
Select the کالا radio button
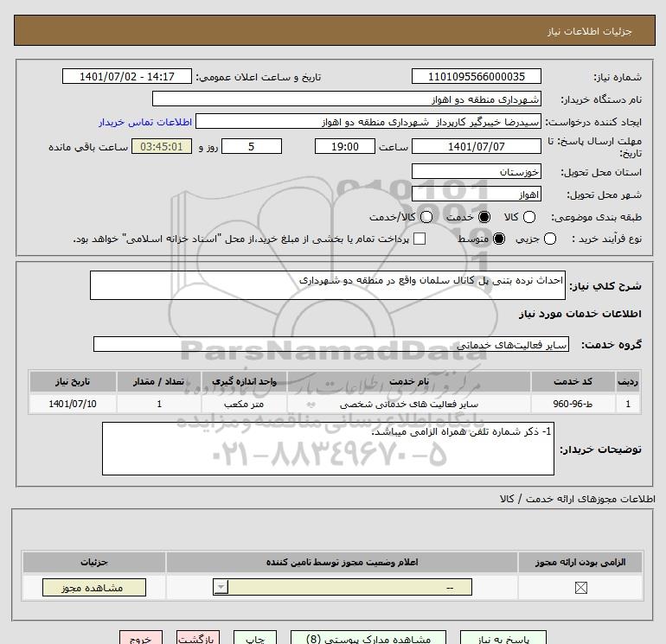[x=528, y=217]
